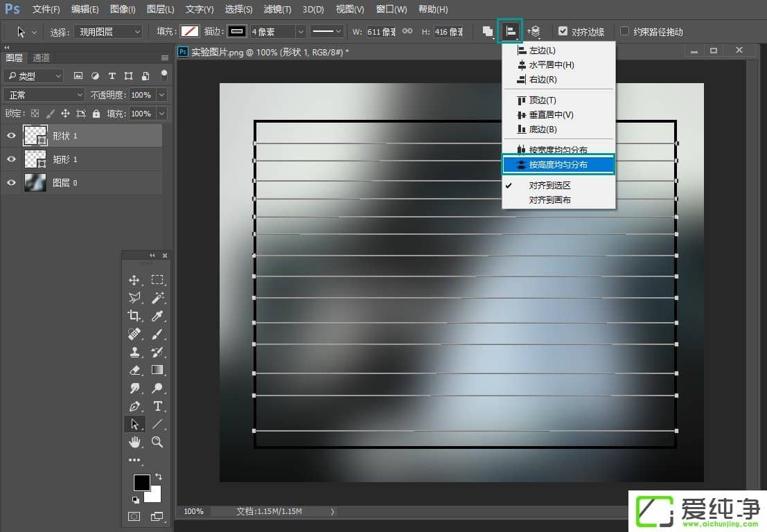Disable the 对齐边缘 checkbox
Screen dimensions: 767x532
coord(563,31)
